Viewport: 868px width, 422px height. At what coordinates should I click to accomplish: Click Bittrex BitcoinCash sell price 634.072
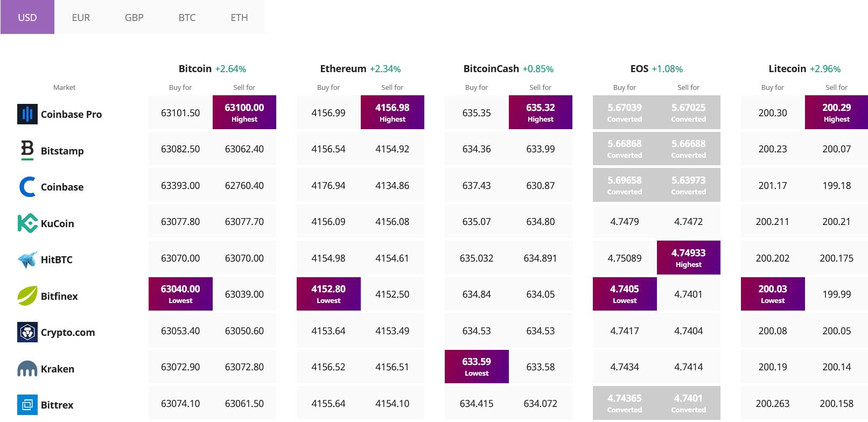[541, 403]
